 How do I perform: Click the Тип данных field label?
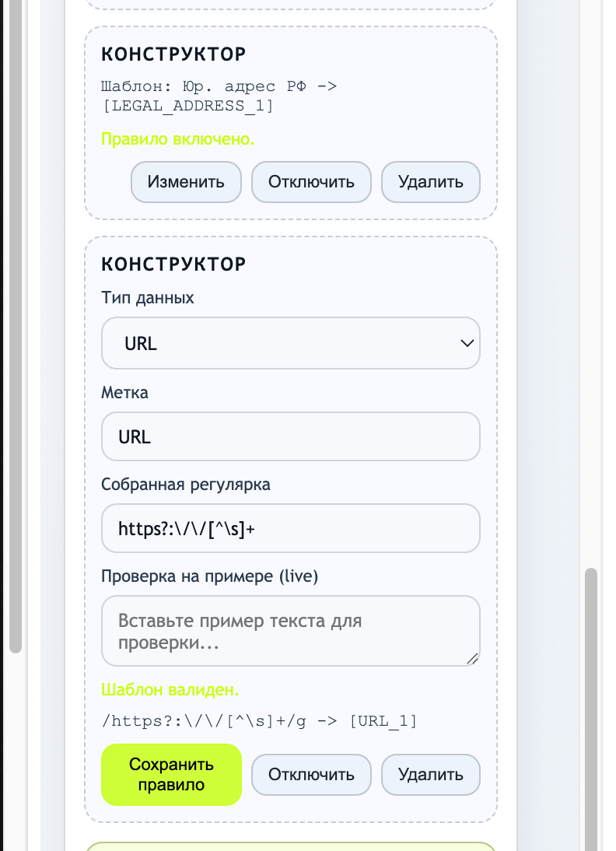click(148, 298)
